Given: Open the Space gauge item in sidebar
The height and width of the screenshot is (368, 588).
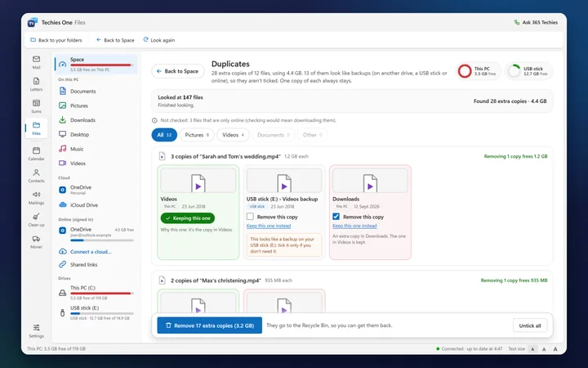Looking at the screenshot, I should click(x=96, y=64).
